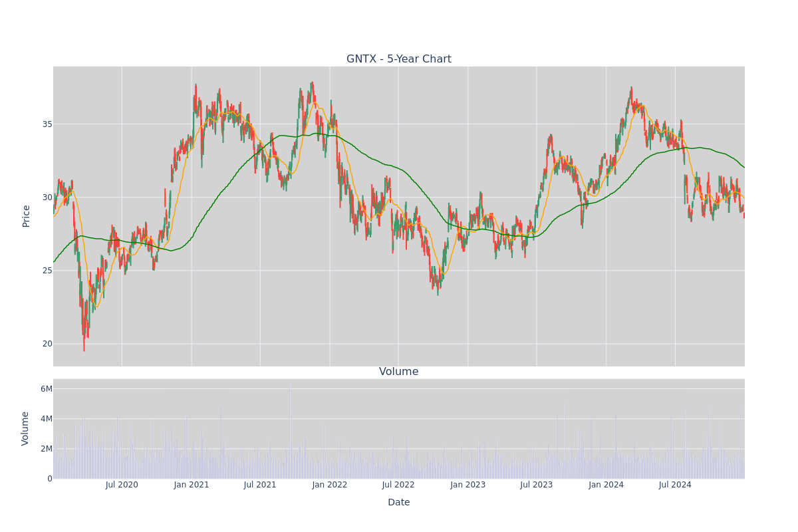Click the "Jan 2021" date tick label
Viewport: 798px width, 532px height.
click(x=192, y=485)
